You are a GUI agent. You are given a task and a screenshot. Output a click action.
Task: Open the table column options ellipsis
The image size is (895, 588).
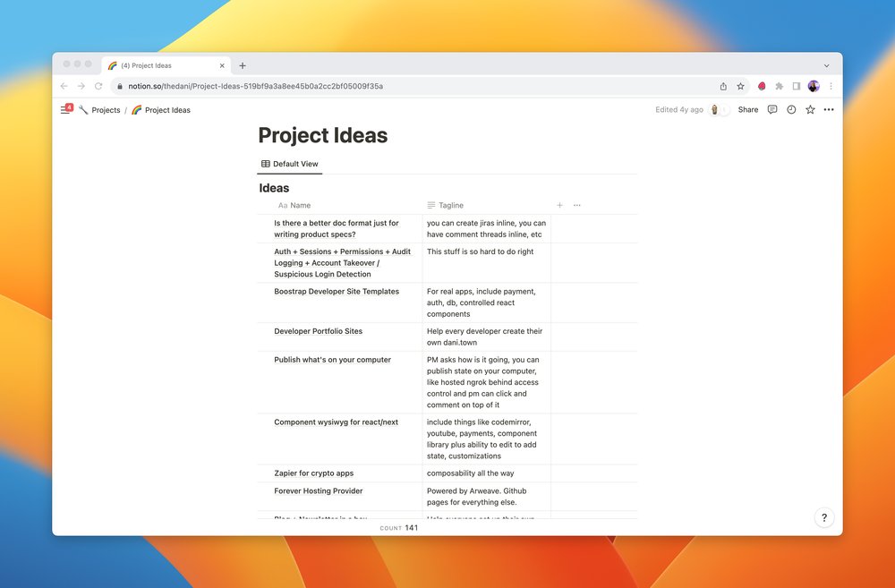click(x=577, y=206)
